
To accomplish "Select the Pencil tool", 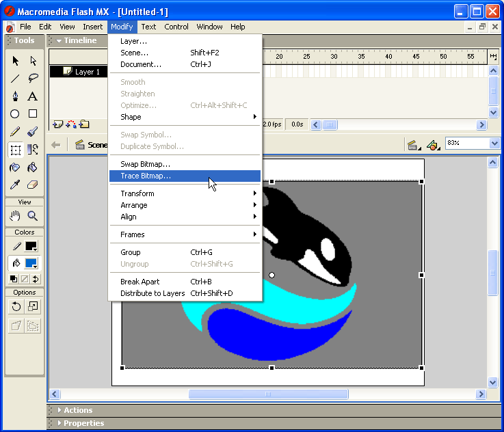I will click(15, 132).
